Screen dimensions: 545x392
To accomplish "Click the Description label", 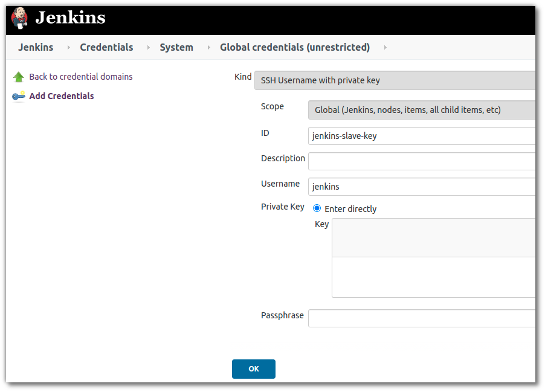I will click(283, 158).
